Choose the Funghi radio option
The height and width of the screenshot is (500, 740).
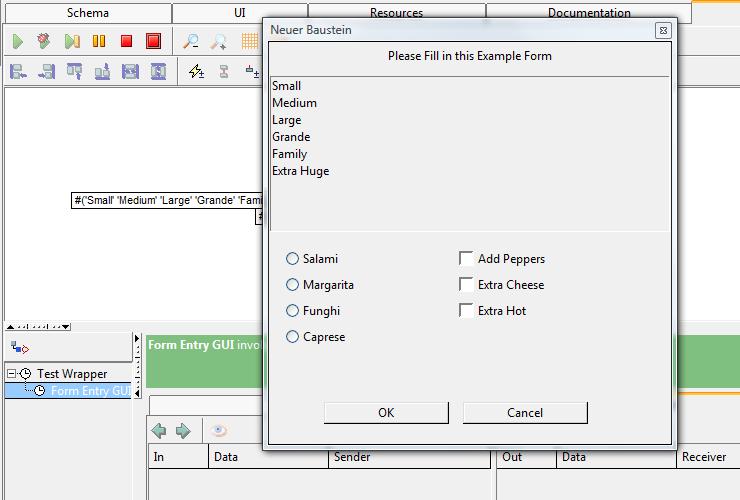pyautogui.click(x=293, y=311)
